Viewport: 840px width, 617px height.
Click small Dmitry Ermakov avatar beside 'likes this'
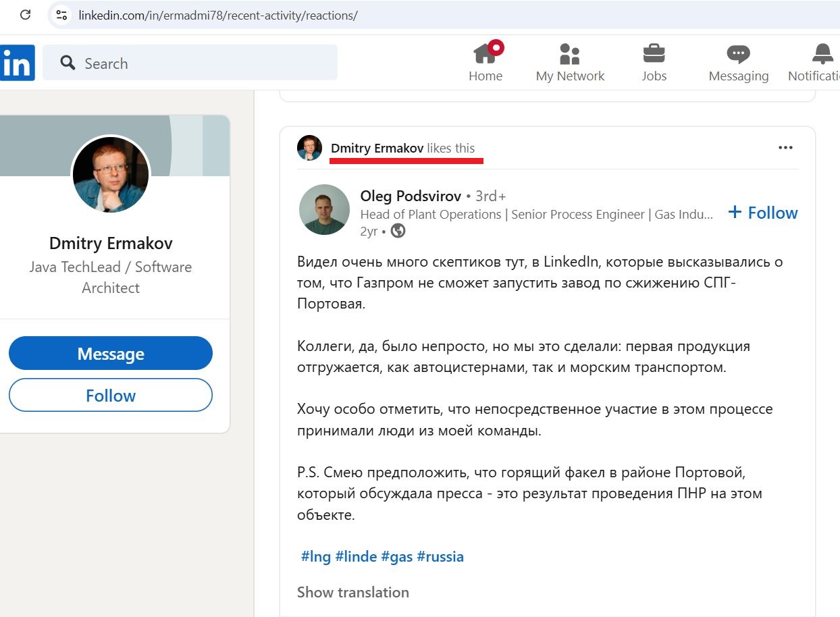(309, 148)
